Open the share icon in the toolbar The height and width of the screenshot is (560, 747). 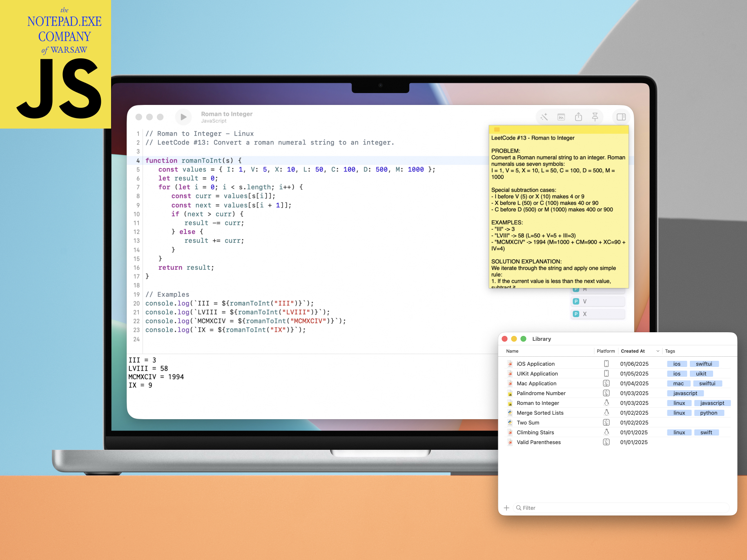[x=578, y=117]
